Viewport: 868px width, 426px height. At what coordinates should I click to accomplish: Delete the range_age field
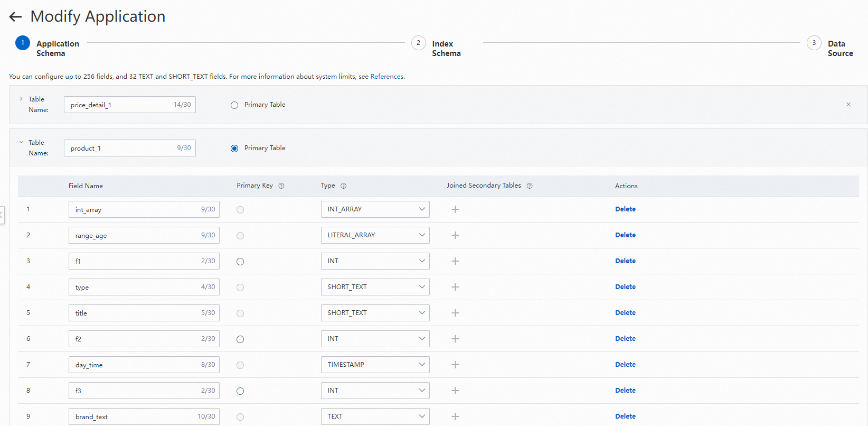pos(625,235)
